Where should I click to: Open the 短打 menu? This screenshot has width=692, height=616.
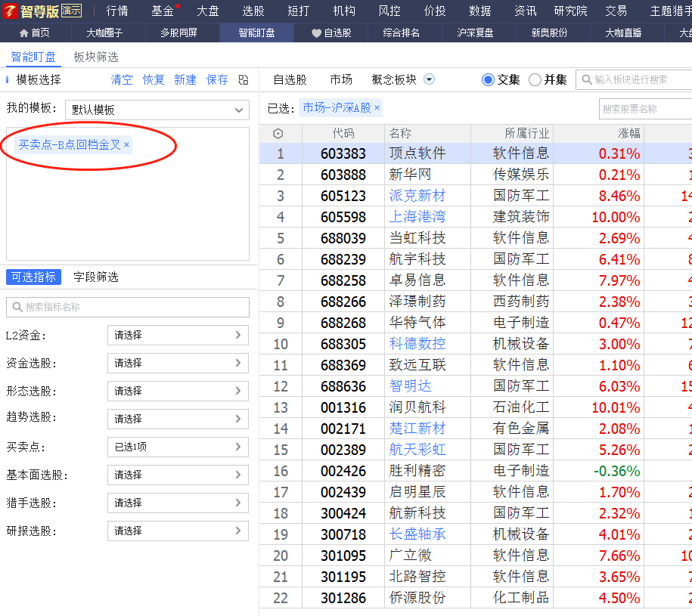coord(299,11)
